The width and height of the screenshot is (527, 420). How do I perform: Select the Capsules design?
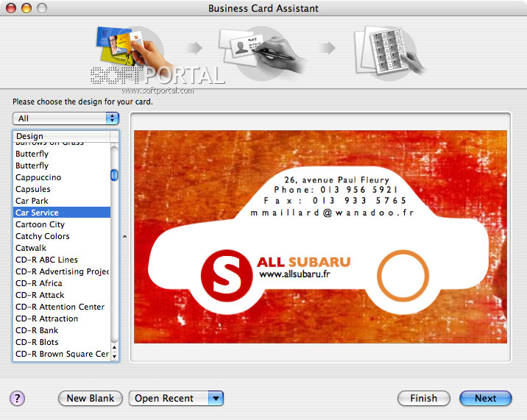(62, 189)
